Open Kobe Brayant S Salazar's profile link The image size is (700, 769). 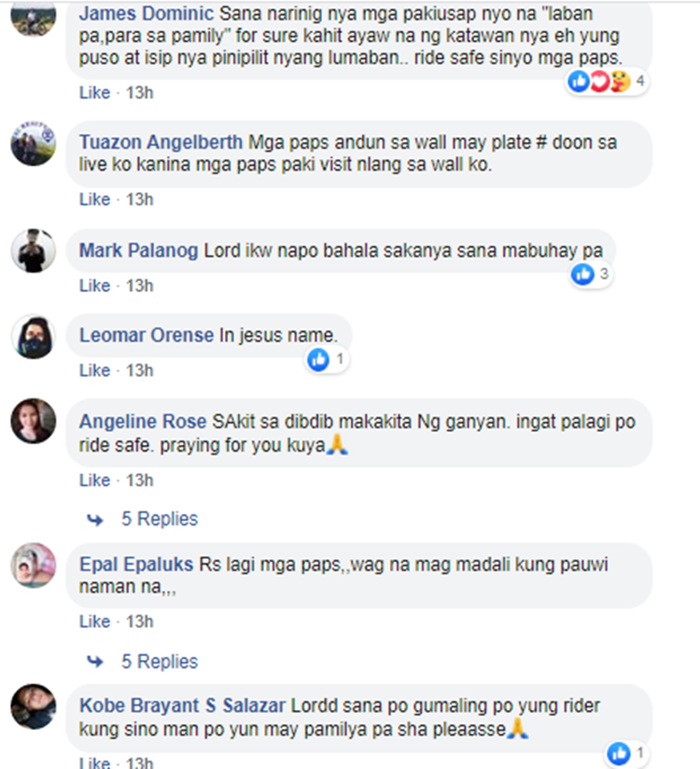click(x=183, y=706)
